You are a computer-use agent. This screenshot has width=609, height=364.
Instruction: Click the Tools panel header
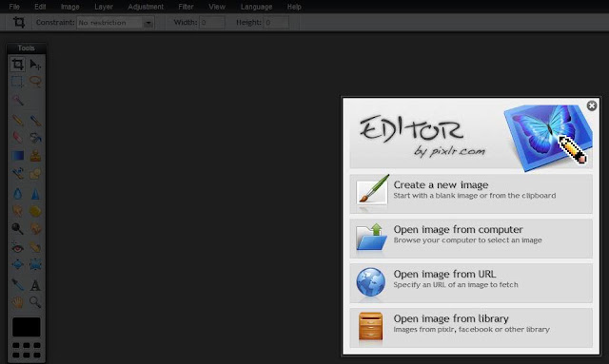click(27, 48)
